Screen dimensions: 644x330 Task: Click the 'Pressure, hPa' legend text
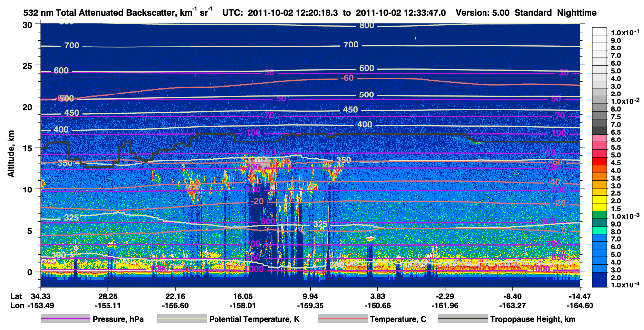[119, 320]
